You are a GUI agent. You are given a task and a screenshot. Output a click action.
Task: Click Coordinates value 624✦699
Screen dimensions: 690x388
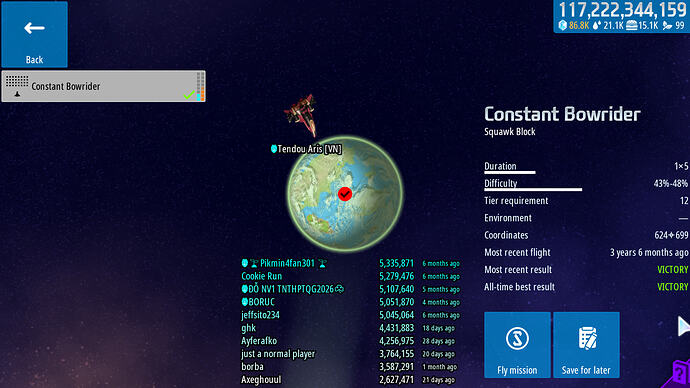(671, 235)
